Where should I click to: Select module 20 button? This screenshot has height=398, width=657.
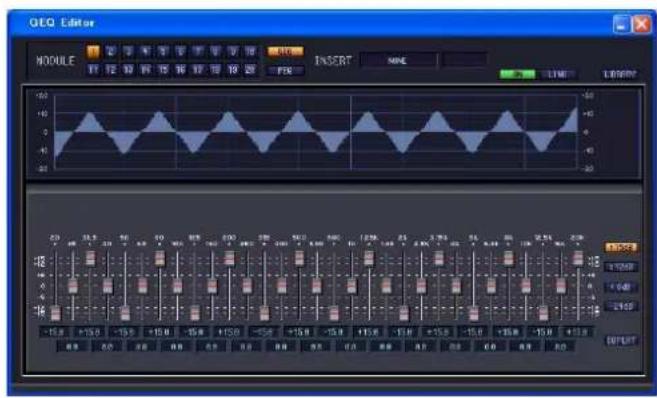click(250, 70)
